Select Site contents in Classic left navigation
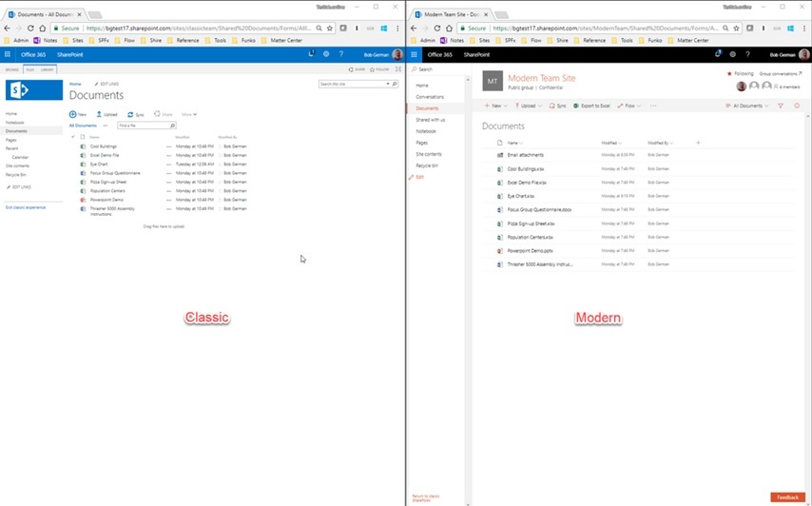The image size is (812, 506). click(x=18, y=165)
